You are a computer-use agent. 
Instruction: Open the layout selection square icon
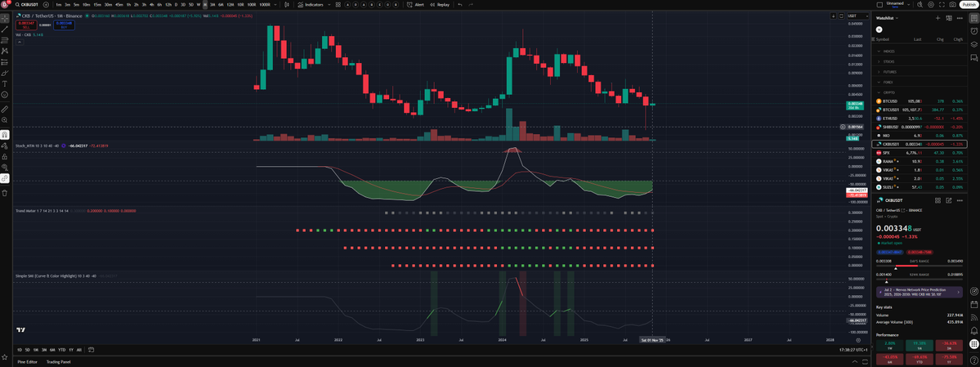tap(880, 4)
